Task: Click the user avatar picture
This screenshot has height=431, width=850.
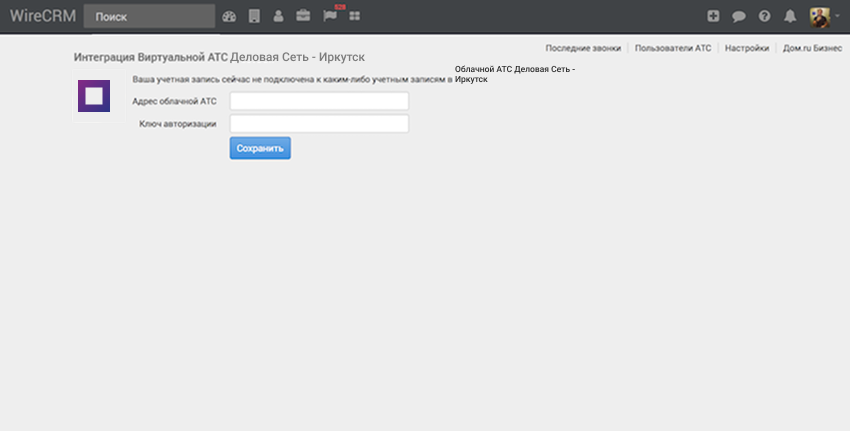Action: (819, 16)
